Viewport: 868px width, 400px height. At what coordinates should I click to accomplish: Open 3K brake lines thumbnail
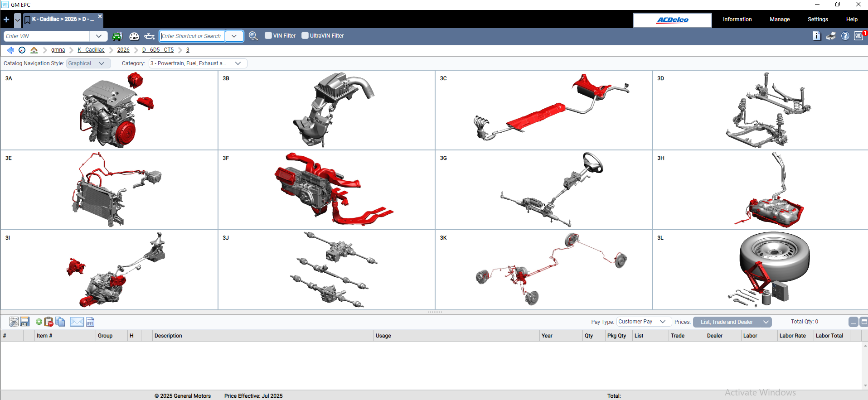pos(543,270)
